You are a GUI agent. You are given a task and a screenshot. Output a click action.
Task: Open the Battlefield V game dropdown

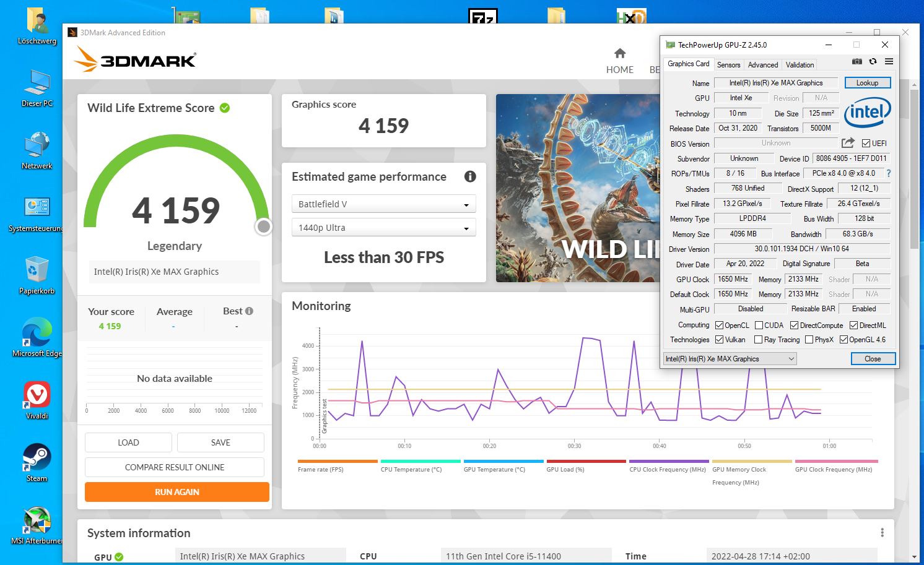(383, 204)
